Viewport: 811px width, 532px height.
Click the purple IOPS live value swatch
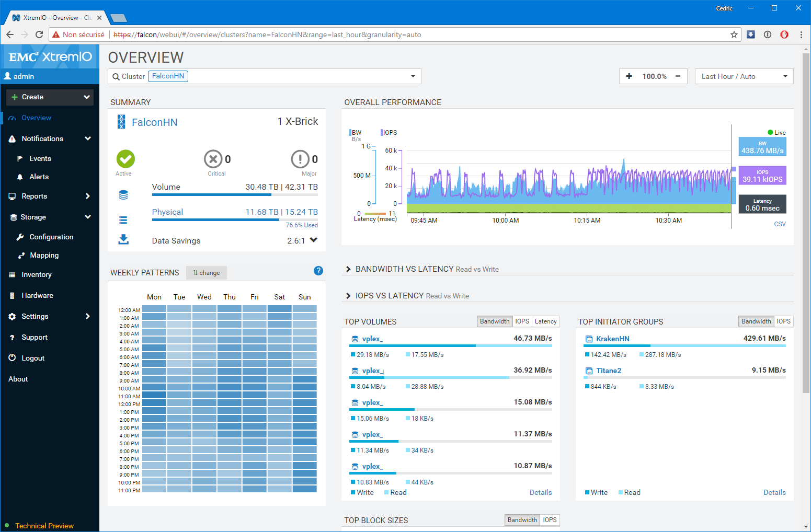pyautogui.click(x=762, y=176)
